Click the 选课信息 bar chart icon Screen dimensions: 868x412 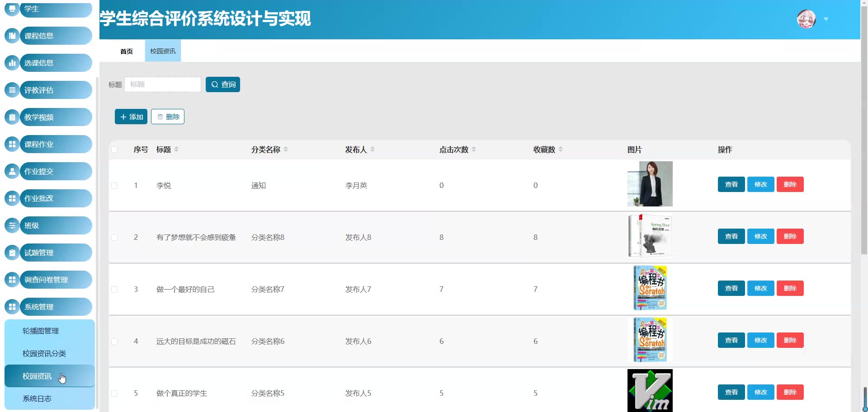pos(12,63)
